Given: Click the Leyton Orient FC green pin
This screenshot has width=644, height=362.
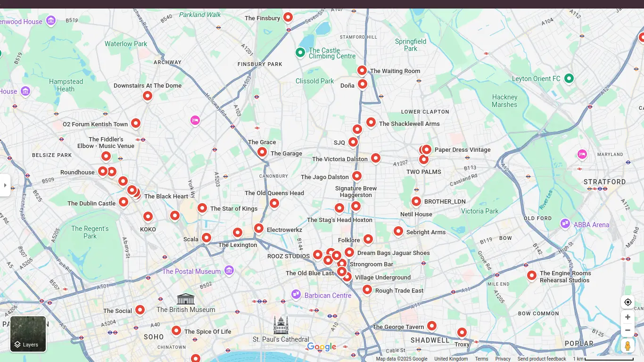Looking at the screenshot, I should [x=569, y=78].
